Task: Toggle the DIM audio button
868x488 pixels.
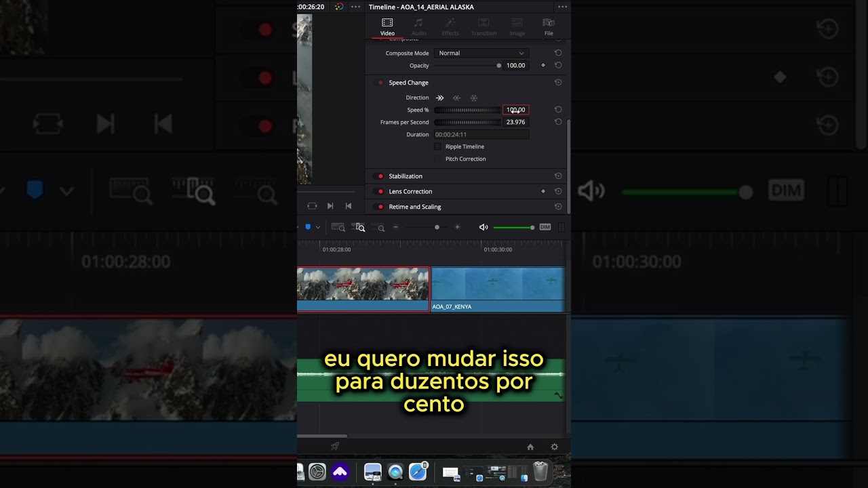Action: 545,227
